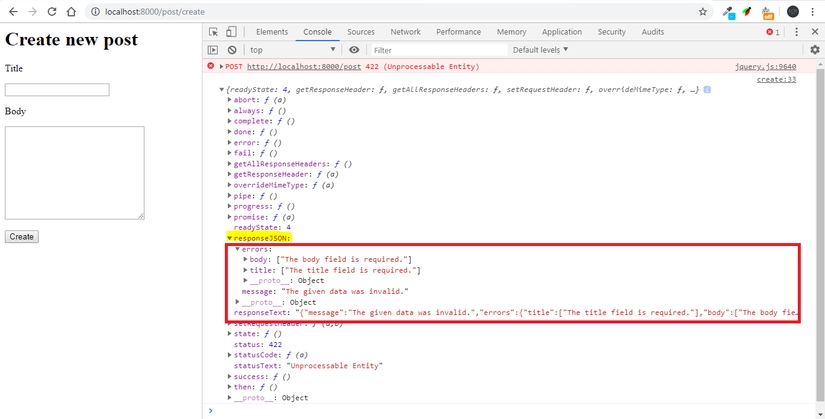Click the eye icon for live expression
The image size is (825, 419).
354,50
